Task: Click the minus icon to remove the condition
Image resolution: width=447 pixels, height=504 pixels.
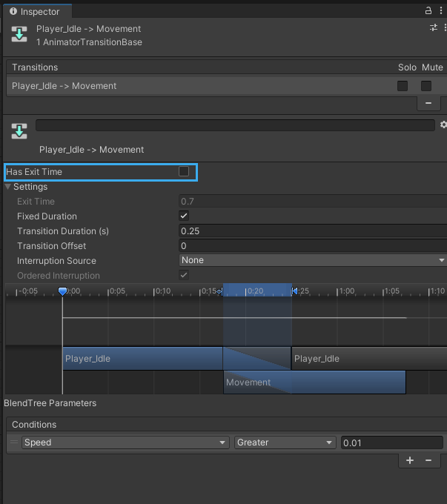Action: tap(428, 460)
